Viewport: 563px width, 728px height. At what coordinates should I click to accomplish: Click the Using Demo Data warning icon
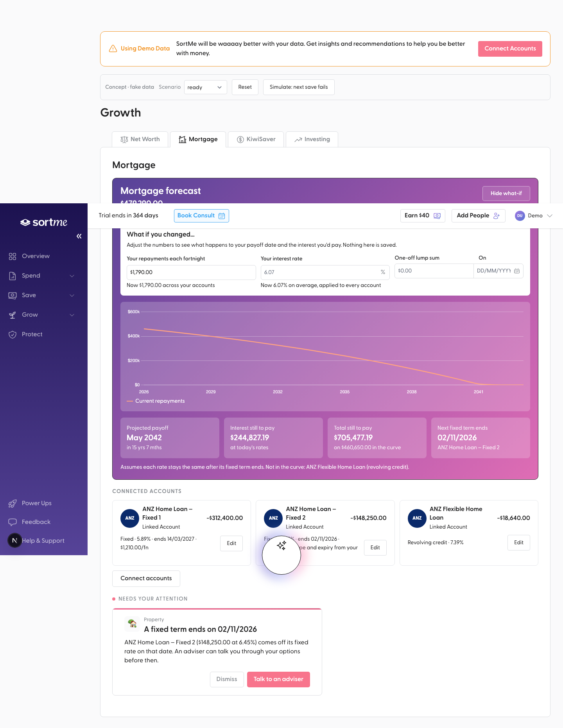click(113, 48)
